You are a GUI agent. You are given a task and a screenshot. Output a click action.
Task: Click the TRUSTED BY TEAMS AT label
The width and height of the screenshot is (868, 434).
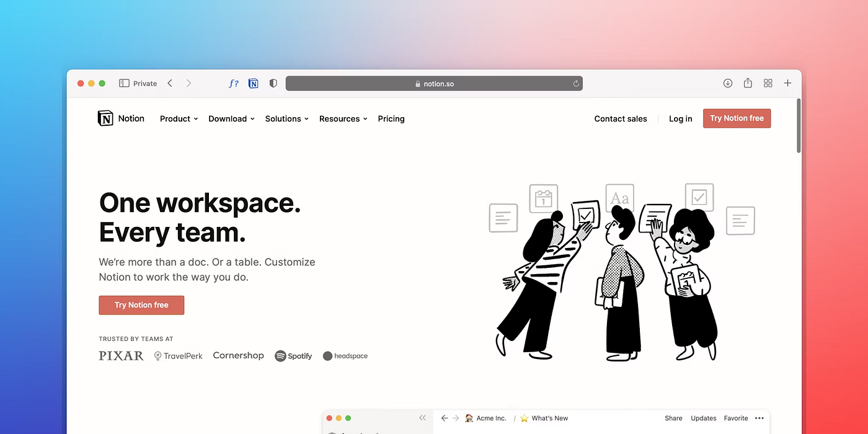[136, 339]
